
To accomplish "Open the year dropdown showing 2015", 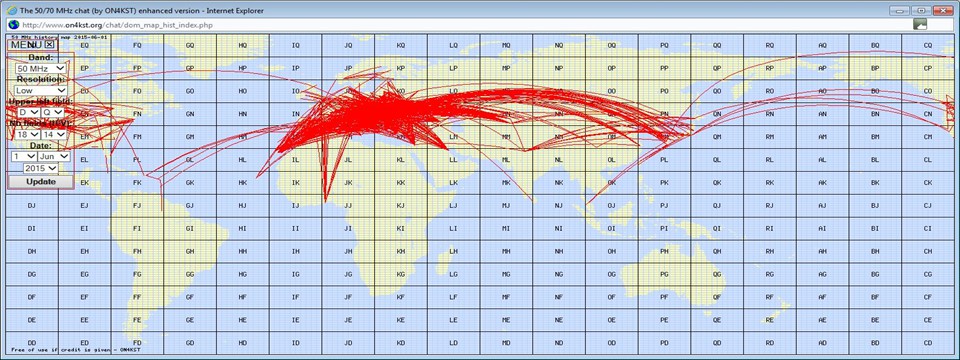I will click(40, 168).
